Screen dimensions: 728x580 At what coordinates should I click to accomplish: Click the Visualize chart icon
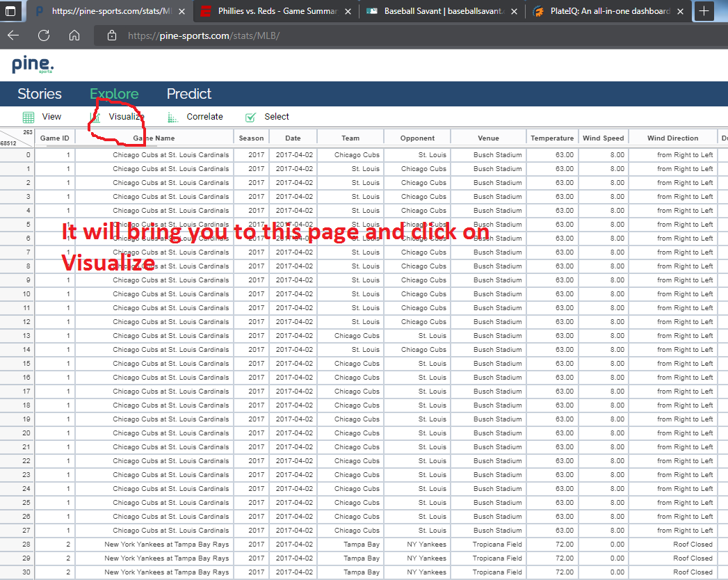[95, 117]
